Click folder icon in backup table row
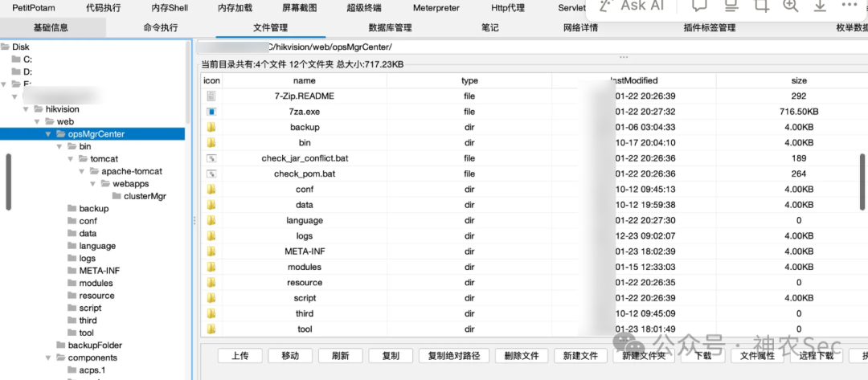The image size is (868, 380). (x=211, y=127)
